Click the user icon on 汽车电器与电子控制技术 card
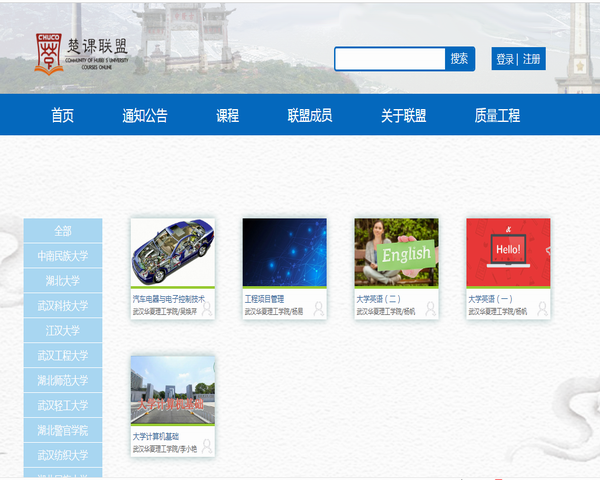Screen dimensions: 600x480 coord(207,309)
